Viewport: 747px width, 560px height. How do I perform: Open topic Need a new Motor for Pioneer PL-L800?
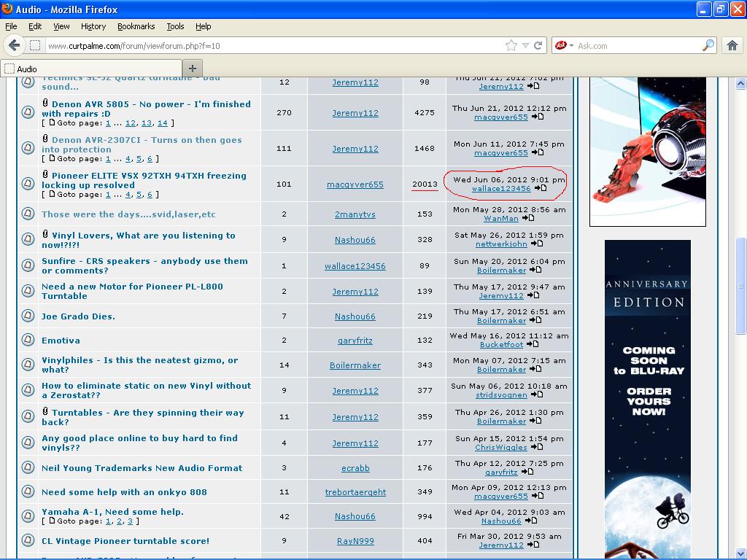point(132,291)
